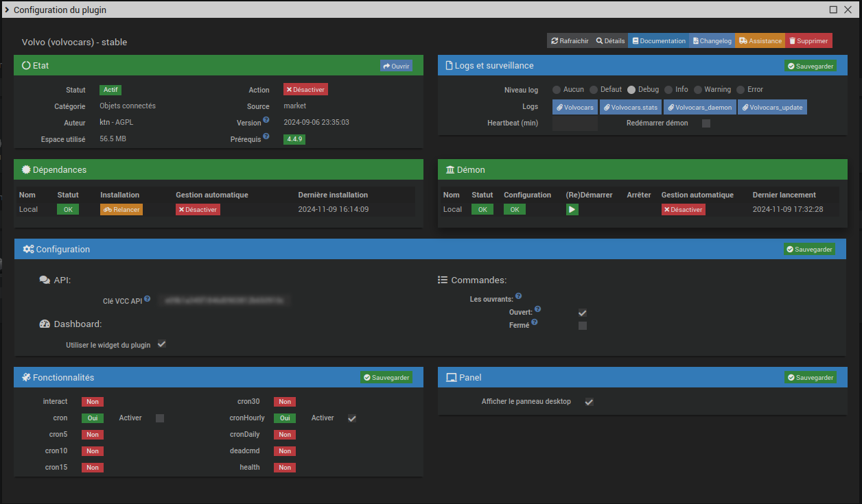
Task: Save the Panel section
Action: coord(810,377)
